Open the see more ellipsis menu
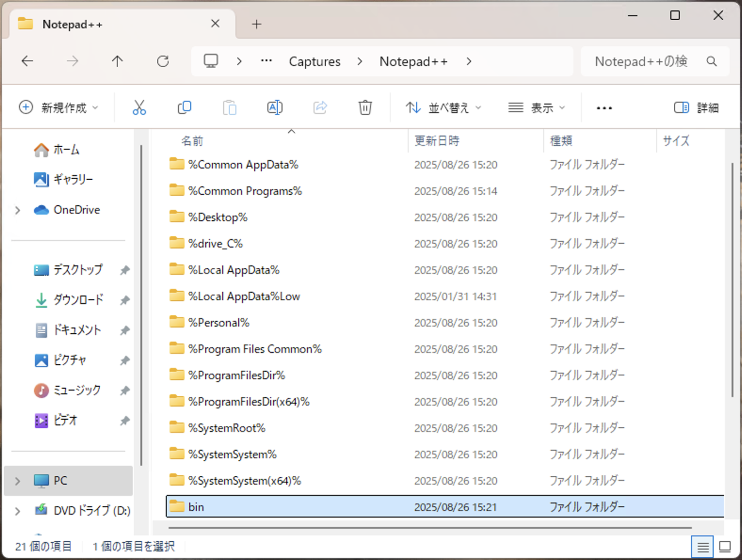Screen dimensions: 742x560 pos(604,108)
